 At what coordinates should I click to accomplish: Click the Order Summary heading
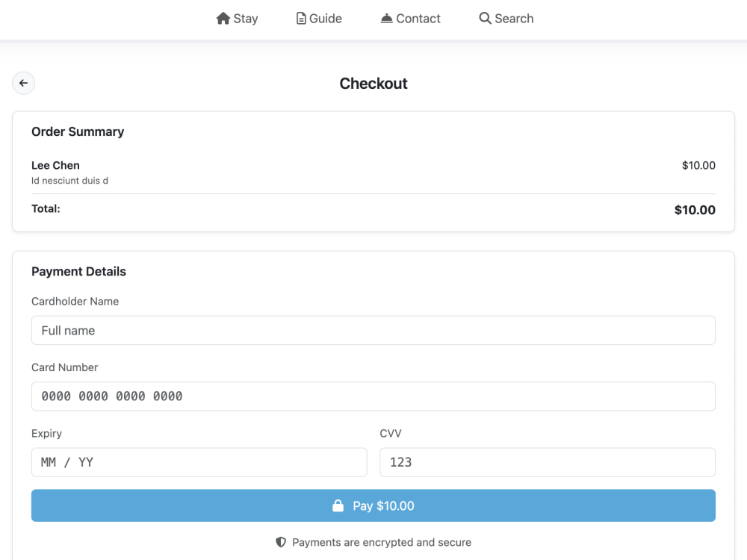pos(78,131)
